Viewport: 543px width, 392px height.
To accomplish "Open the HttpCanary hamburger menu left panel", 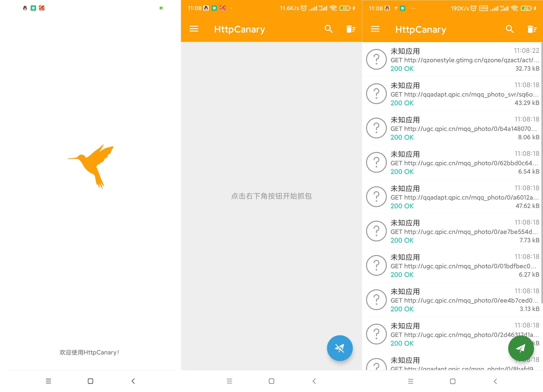I will 193,29.
